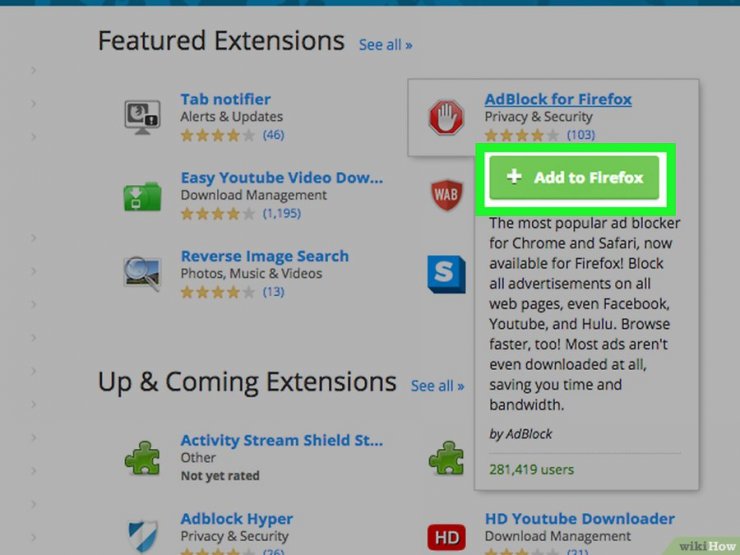Click the Up & Coming Extensions heading
Viewport: 740px width, 555px height.
[x=247, y=382]
